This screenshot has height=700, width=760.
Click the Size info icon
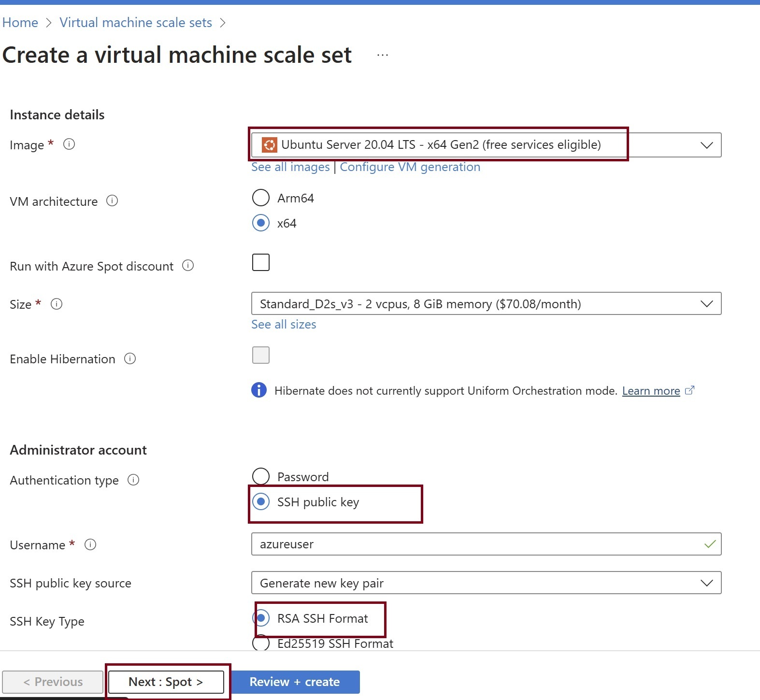pos(57,304)
